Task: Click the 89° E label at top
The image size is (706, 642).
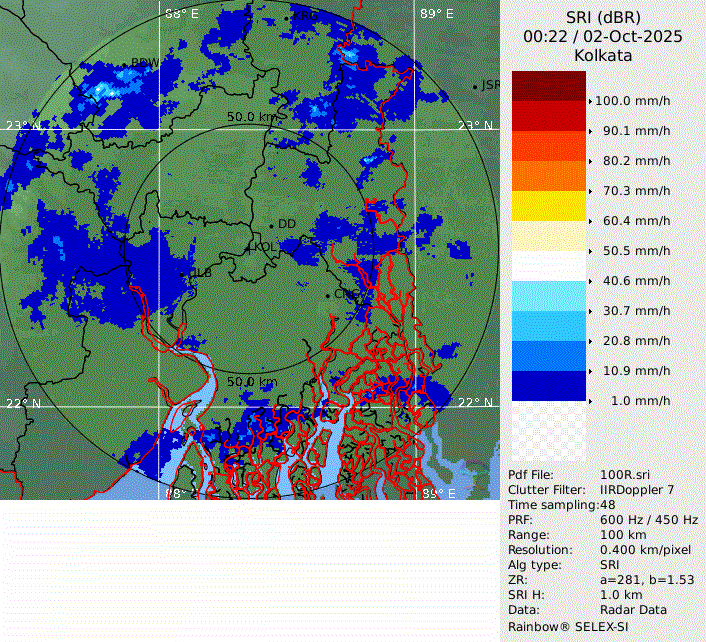Action: pos(436,14)
